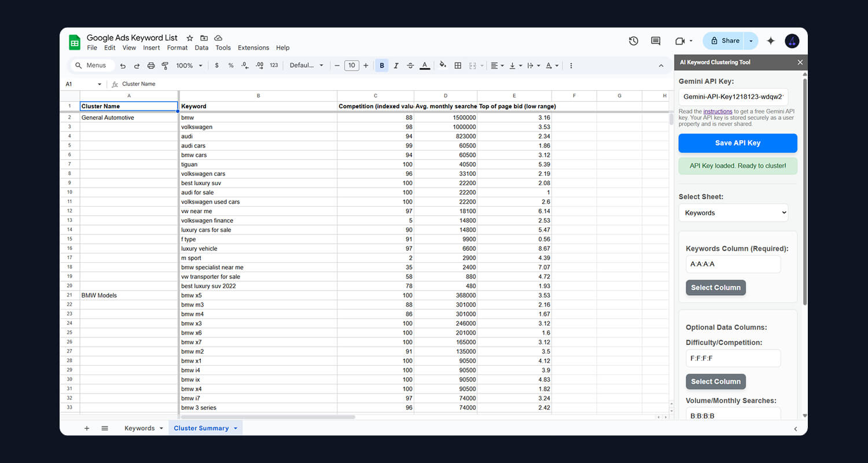Open the View menu
The height and width of the screenshot is (463, 868).
pyautogui.click(x=129, y=48)
